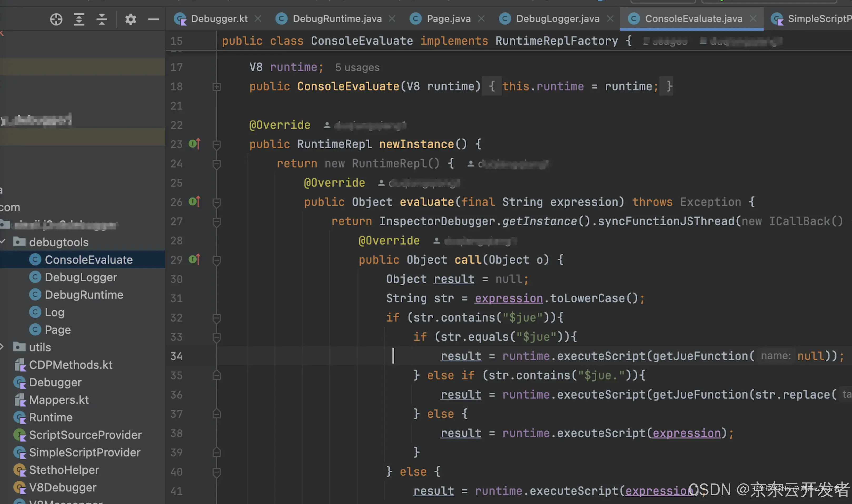
Task: Collapse the newInstance method on line 23
Action: pos(216,145)
